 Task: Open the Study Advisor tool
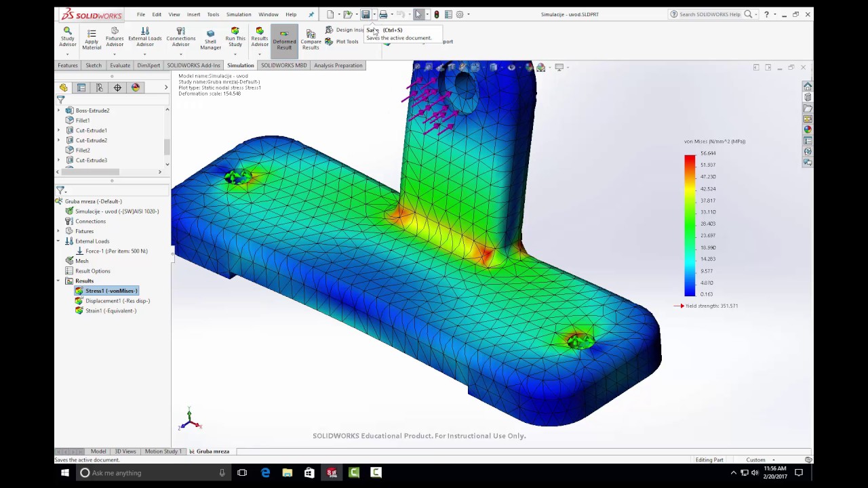point(67,37)
